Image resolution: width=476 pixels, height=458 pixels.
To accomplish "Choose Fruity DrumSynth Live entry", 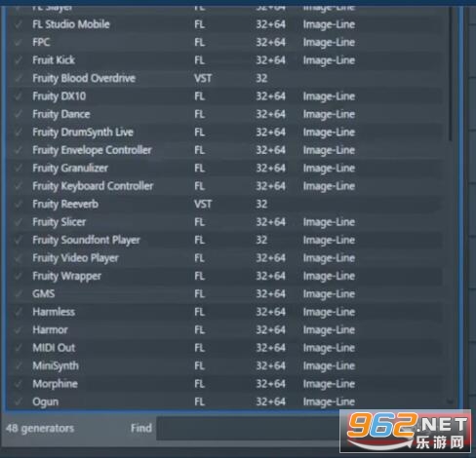I will [x=225, y=133].
